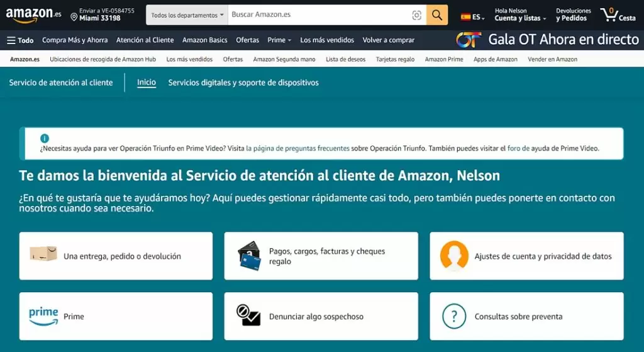
Task: Open Volver a comprar menu item
Action: pos(388,40)
